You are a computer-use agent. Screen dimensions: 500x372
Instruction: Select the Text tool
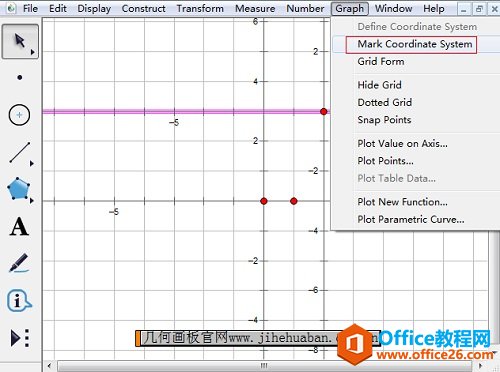(x=19, y=227)
